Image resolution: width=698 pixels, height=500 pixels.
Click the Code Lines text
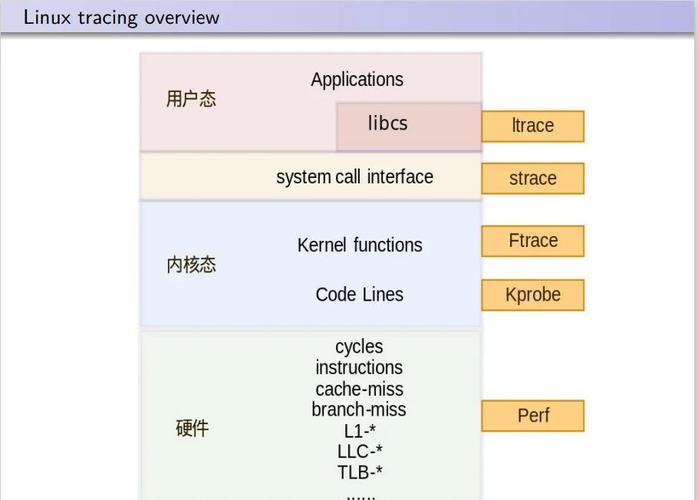360,294
